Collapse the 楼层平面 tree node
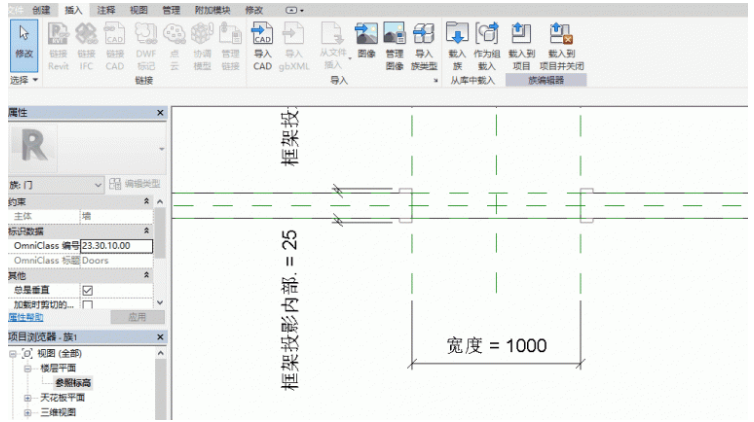This screenshot has width=754, height=422. pos(28,369)
